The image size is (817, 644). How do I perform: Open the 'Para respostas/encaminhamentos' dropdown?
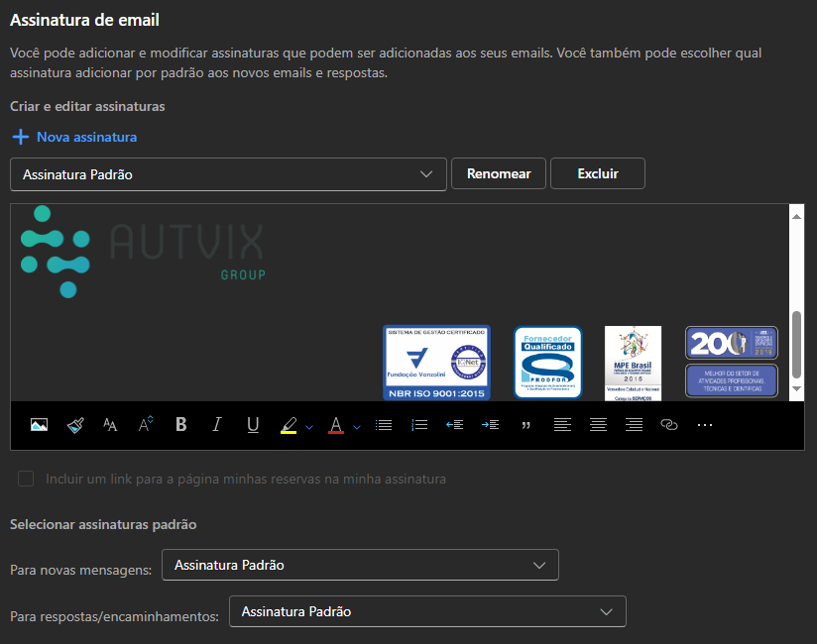coord(427,611)
